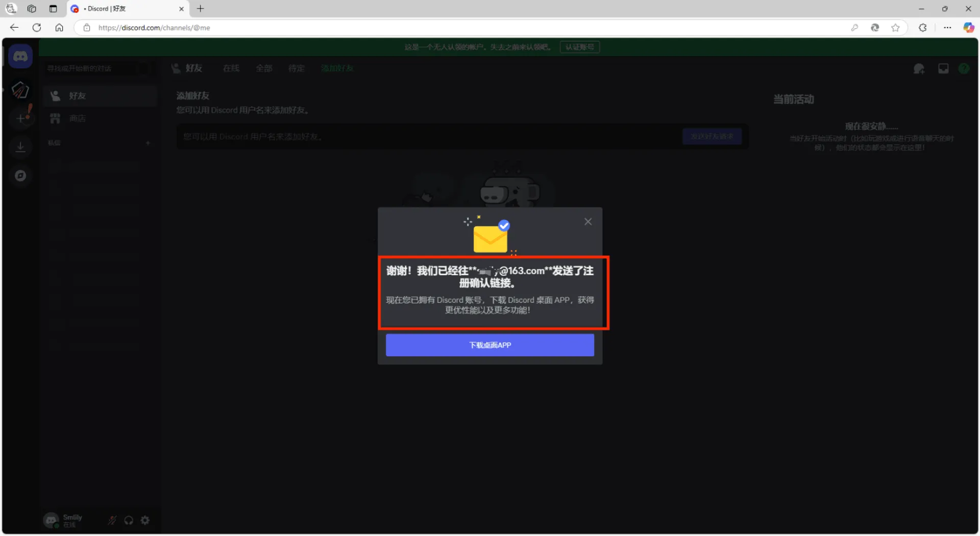The image size is (980, 536).
Task: Click the add a server plus icon
Action: point(20,118)
